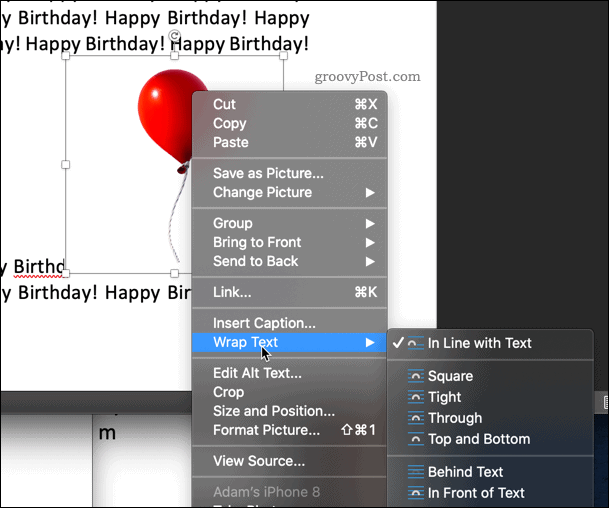
Task: Choose View Source...
Action: click(289, 461)
